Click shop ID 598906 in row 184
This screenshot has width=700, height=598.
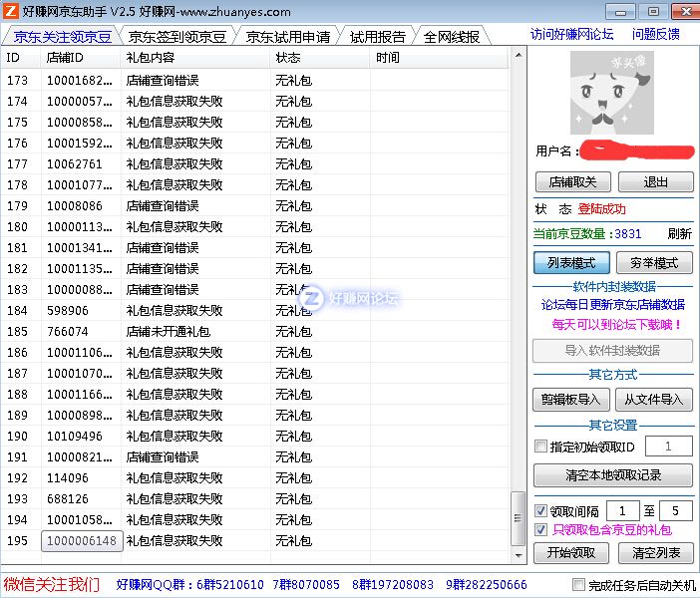pos(68,311)
